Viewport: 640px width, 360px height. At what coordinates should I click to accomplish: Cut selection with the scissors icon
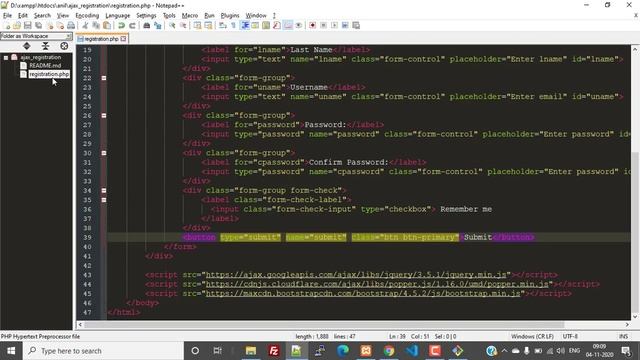pyautogui.click(x=85, y=25)
